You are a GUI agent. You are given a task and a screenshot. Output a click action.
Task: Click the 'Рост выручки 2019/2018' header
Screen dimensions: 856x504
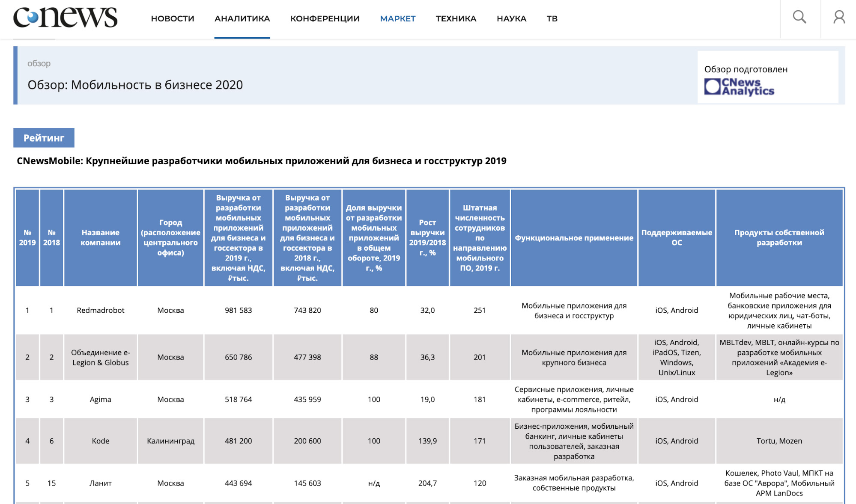tap(427, 237)
